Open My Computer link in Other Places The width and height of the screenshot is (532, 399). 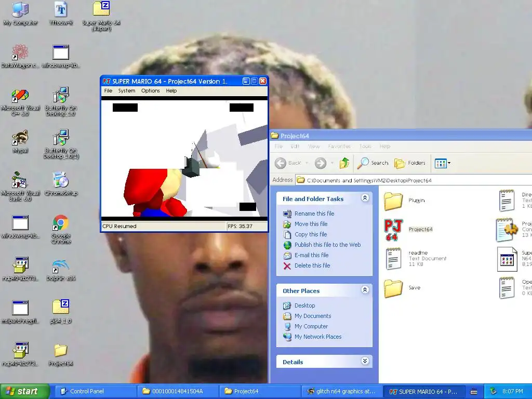(311, 326)
